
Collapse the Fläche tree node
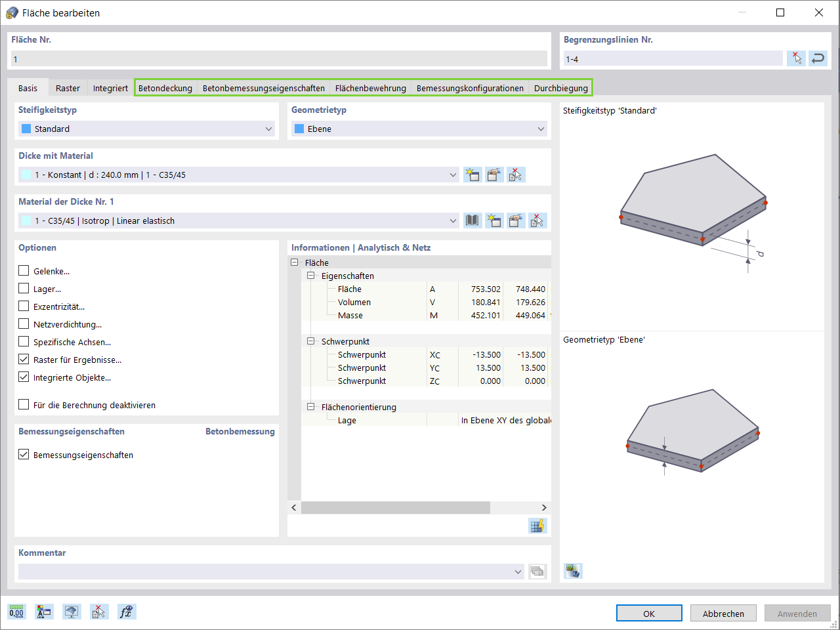[x=295, y=262]
